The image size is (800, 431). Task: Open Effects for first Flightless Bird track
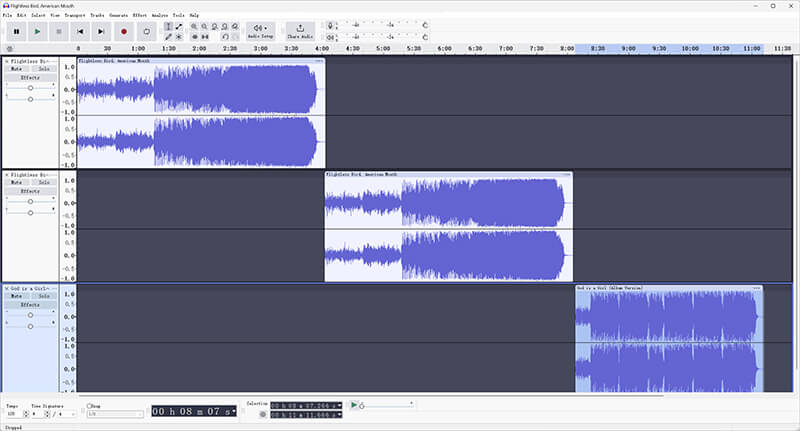pyautogui.click(x=31, y=78)
